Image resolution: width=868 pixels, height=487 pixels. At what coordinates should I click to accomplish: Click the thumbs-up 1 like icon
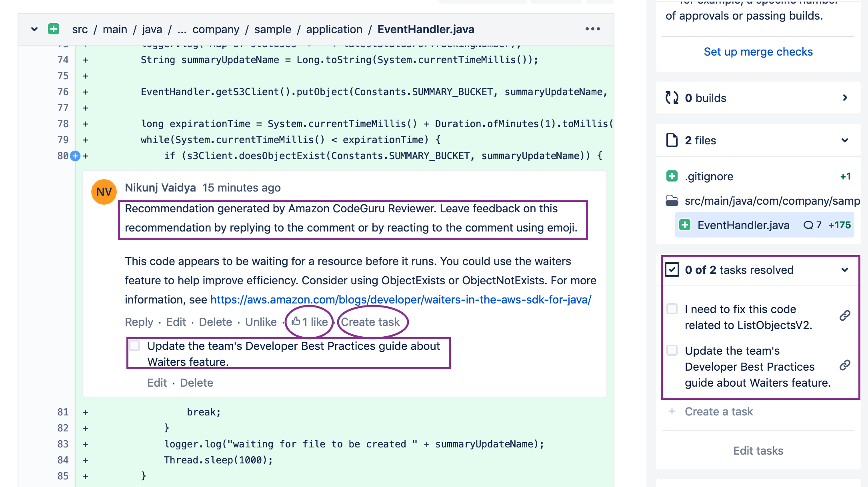click(x=296, y=321)
